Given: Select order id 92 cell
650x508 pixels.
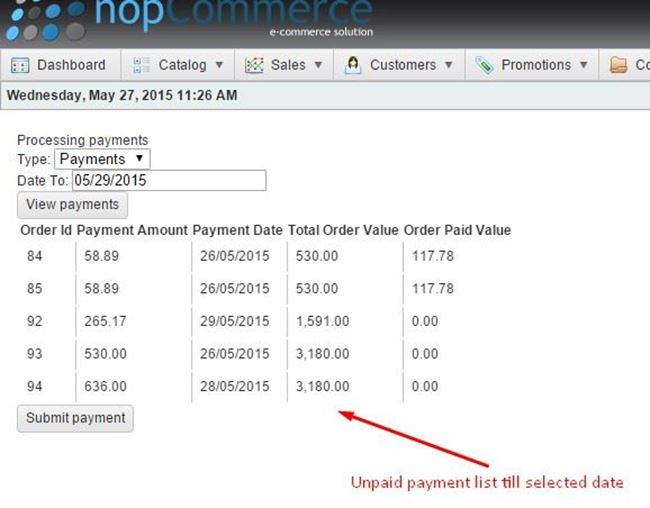Looking at the screenshot, I should pyautogui.click(x=35, y=321).
